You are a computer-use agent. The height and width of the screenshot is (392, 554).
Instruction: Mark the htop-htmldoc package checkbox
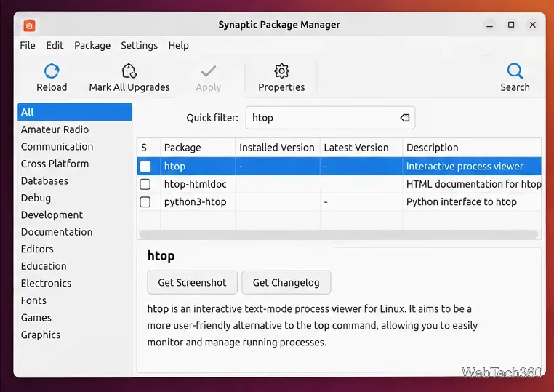[145, 184]
